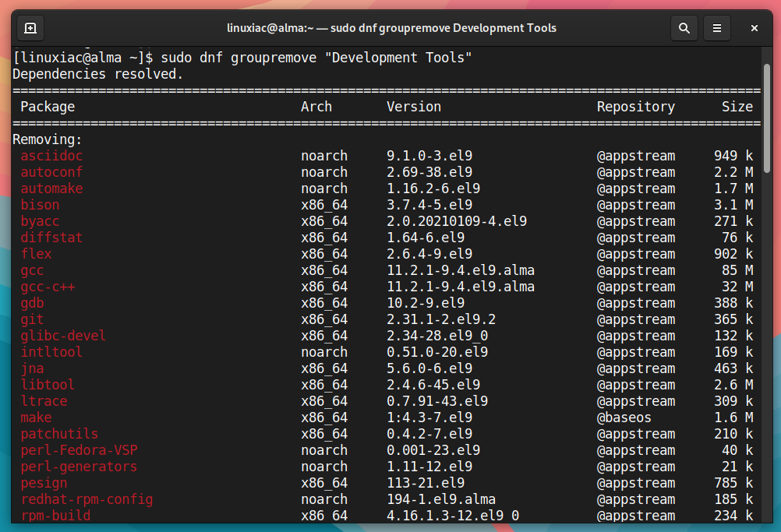Click the 949 k size value
The image size is (781, 532).
[733, 156]
